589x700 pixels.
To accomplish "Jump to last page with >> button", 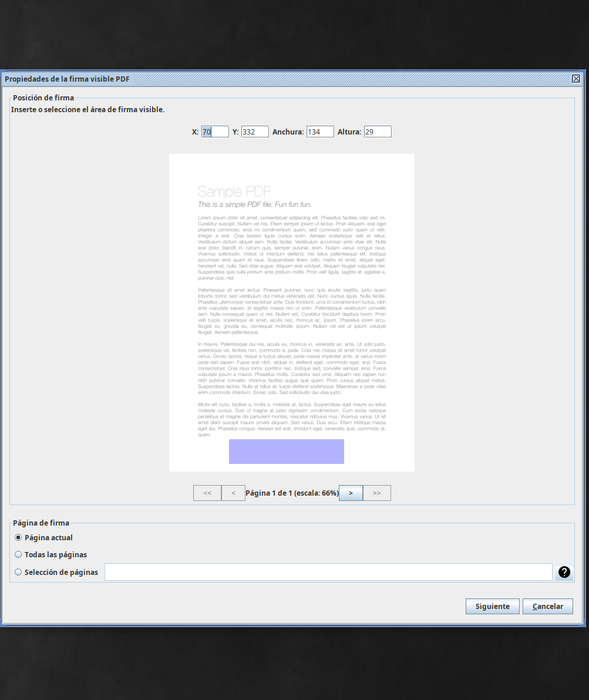I will click(376, 493).
